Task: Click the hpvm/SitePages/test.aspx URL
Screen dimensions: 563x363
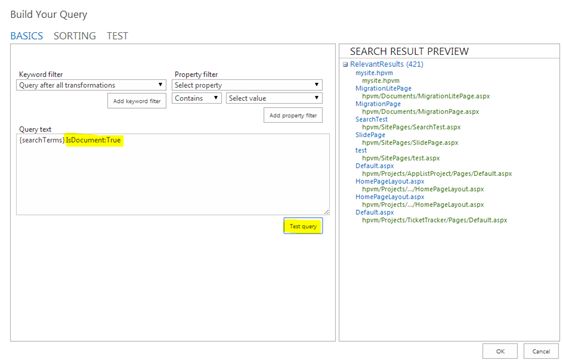Action: 400,158
